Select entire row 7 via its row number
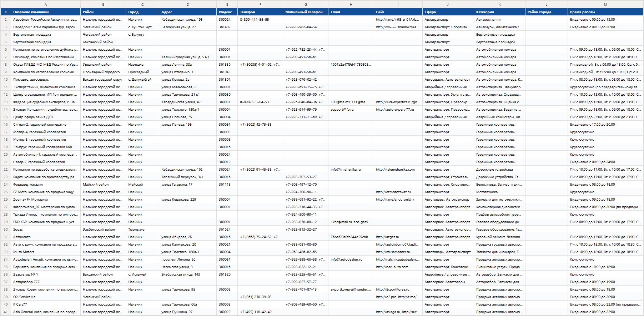644x322 pixels. 5,57
